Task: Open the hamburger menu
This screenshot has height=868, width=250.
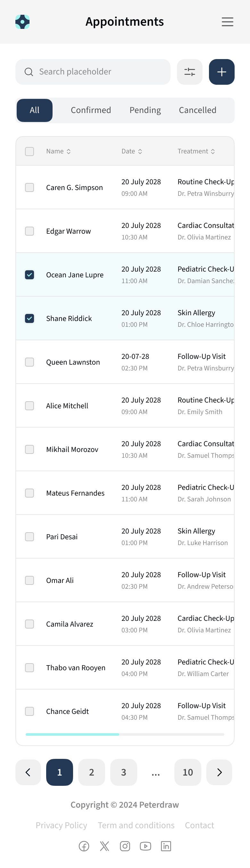Action: 228,22
